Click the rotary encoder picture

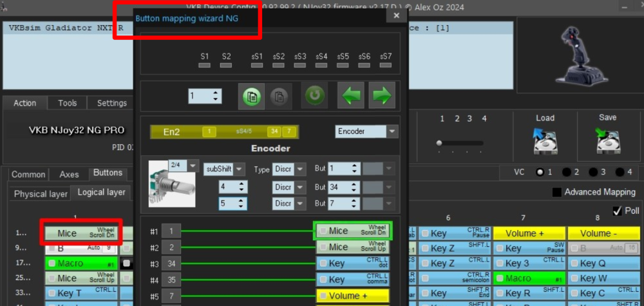pyautogui.click(x=171, y=183)
